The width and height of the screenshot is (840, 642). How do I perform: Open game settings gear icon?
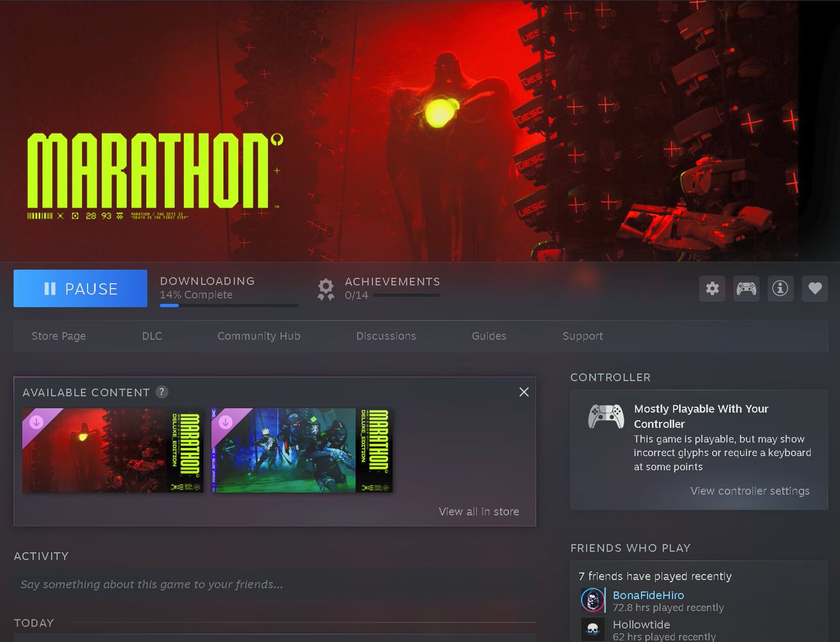click(x=713, y=288)
